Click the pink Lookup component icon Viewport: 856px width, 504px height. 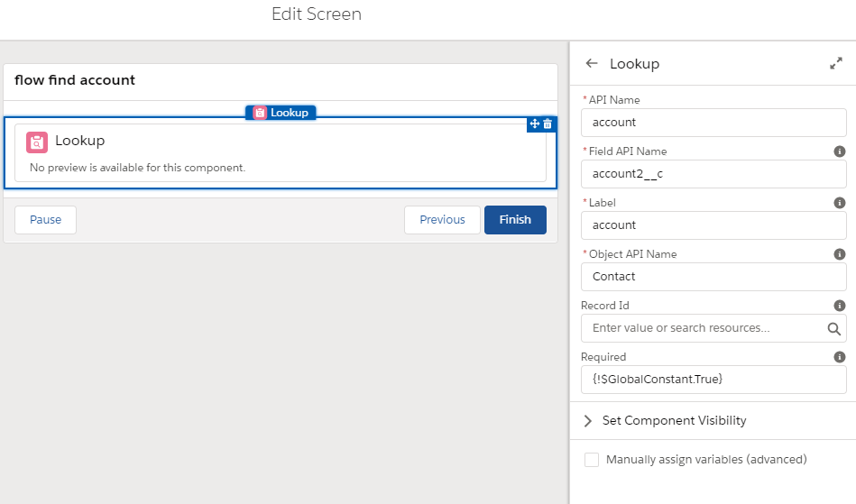click(x=37, y=142)
